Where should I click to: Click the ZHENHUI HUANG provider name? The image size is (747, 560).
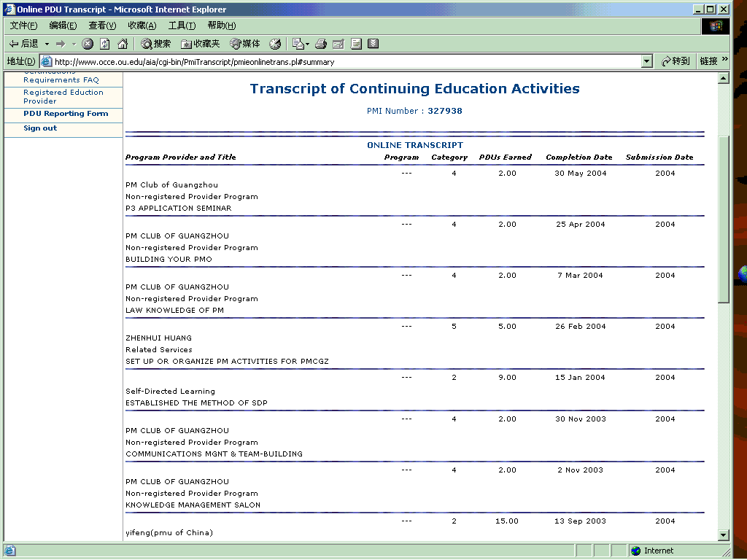[158, 338]
